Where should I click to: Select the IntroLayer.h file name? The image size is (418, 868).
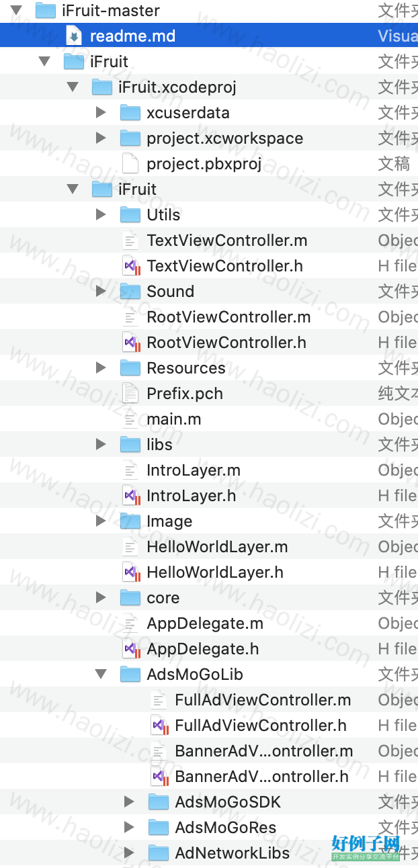pos(192,496)
